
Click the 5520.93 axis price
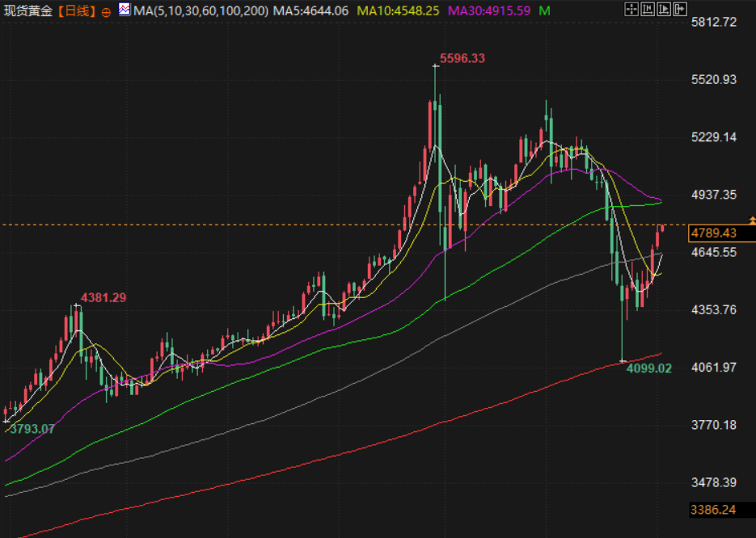pyautogui.click(x=714, y=79)
